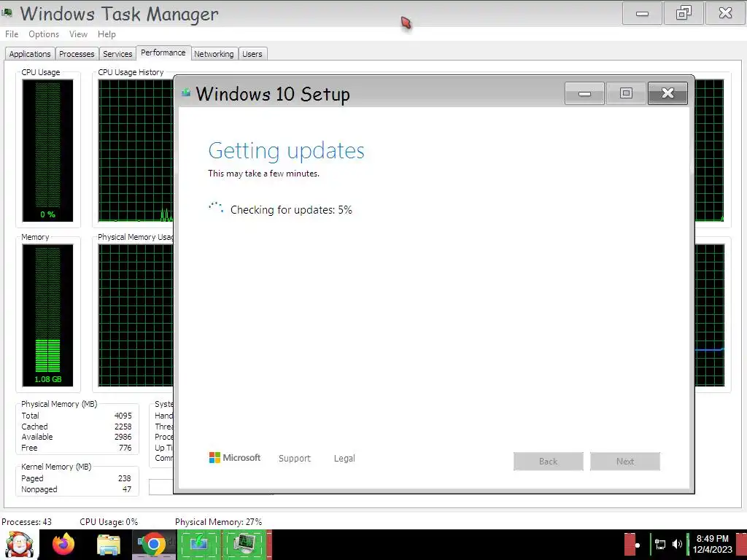Switch to the Users tab
The width and height of the screenshot is (747, 560).
pyautogui.click(x=252, y=54)
